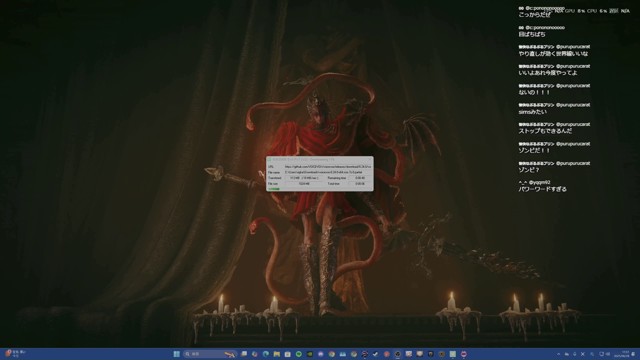Screen dimensions: 640x360
Task: Open the weather widget on taskbar
Action: [16, 353]
